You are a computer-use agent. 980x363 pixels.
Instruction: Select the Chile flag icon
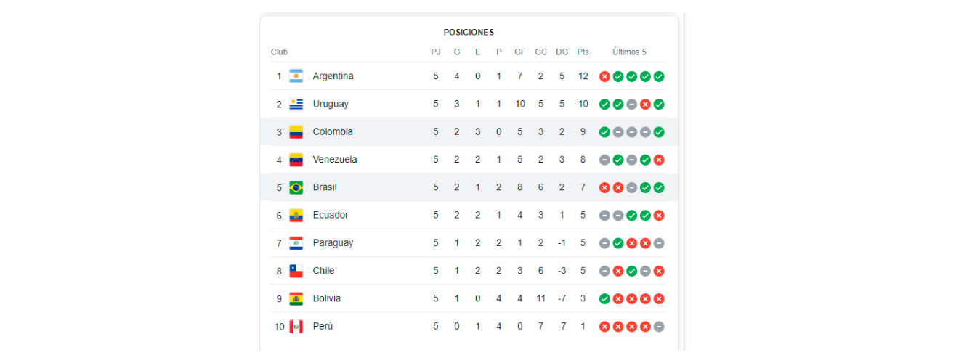click(296, 271)
